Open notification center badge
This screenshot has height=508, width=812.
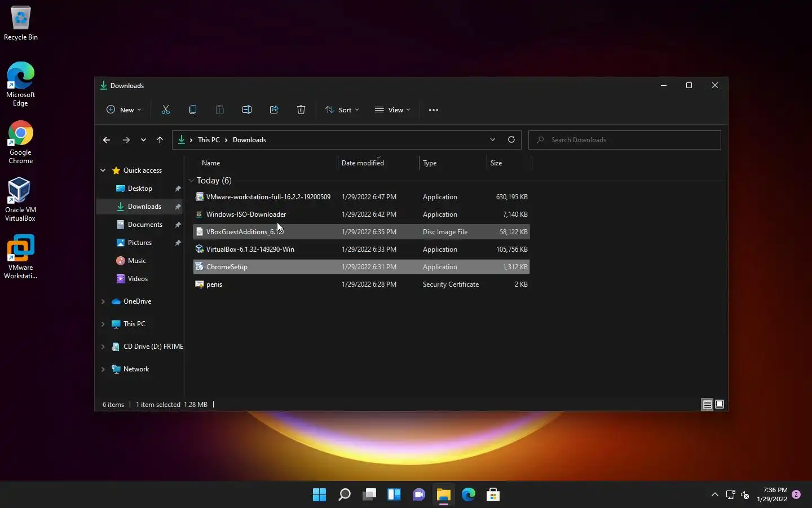(796, 494)
